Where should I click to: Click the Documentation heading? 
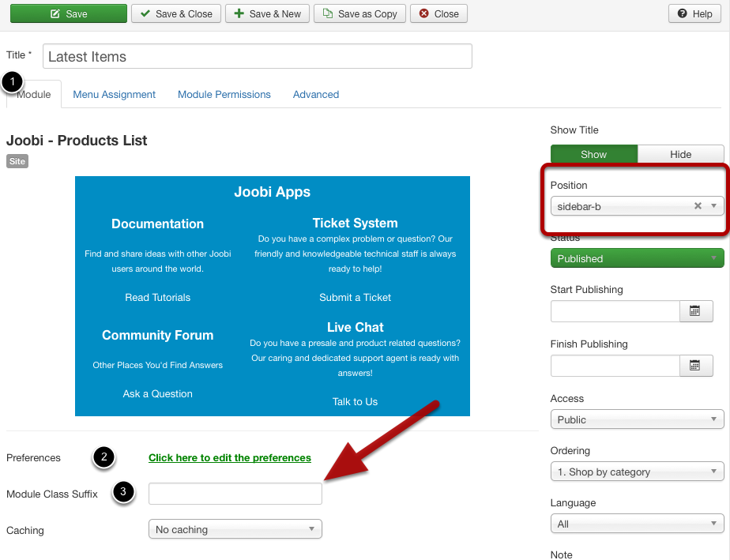click(x=158, y=224)
